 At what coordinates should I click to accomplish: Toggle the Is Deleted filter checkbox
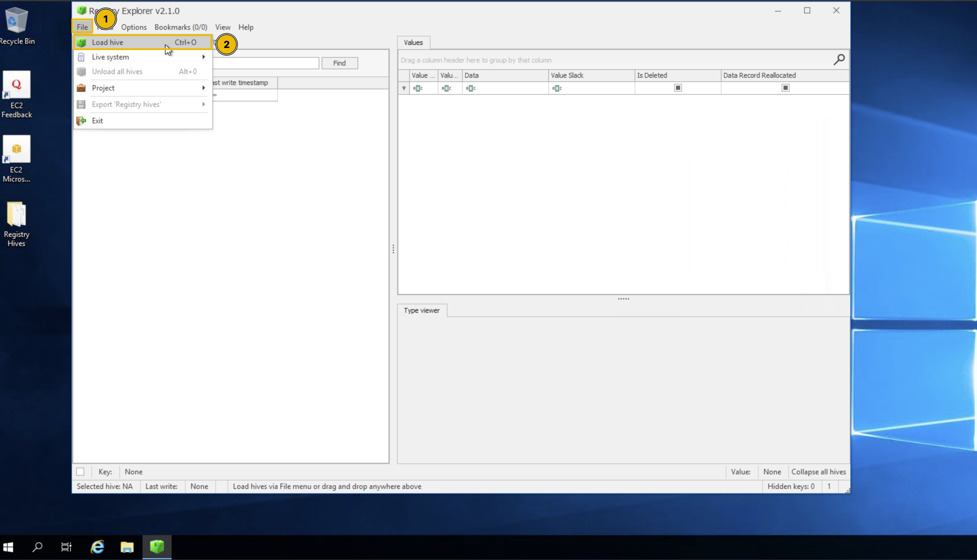(x=677, y=88)
